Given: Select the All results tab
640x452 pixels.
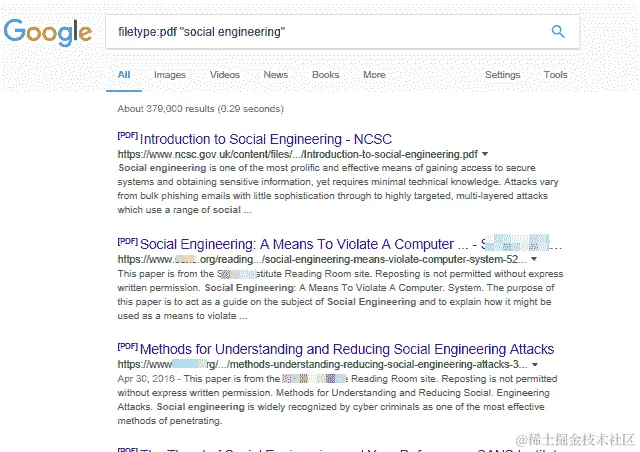Looking at the screenshot, I should [124, 75].
